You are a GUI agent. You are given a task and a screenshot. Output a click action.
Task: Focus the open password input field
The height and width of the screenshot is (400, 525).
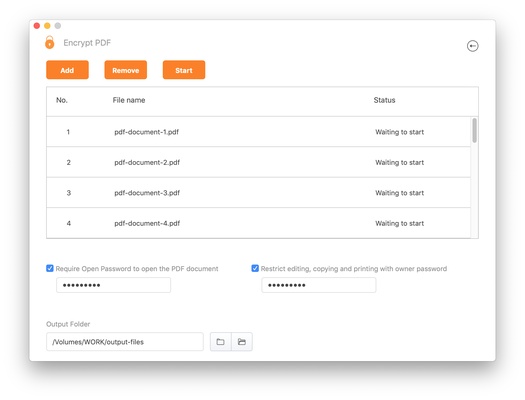coord(114,285)
